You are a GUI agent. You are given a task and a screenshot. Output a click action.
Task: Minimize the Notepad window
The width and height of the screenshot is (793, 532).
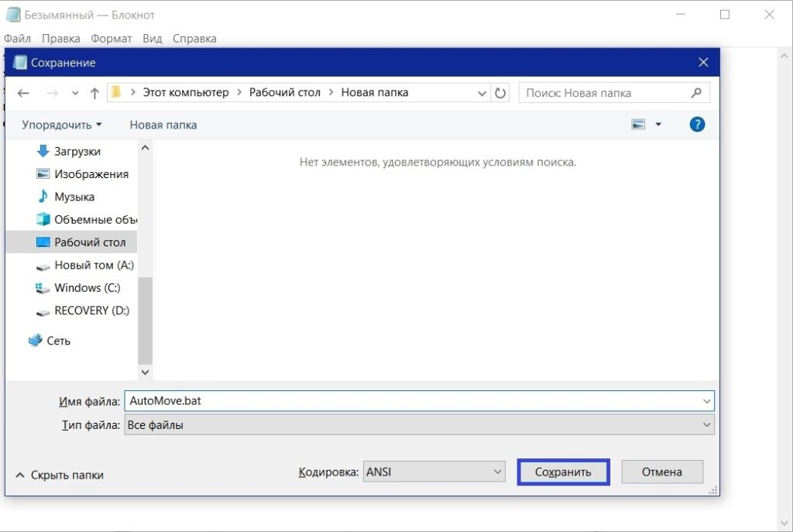click(680, 15)
